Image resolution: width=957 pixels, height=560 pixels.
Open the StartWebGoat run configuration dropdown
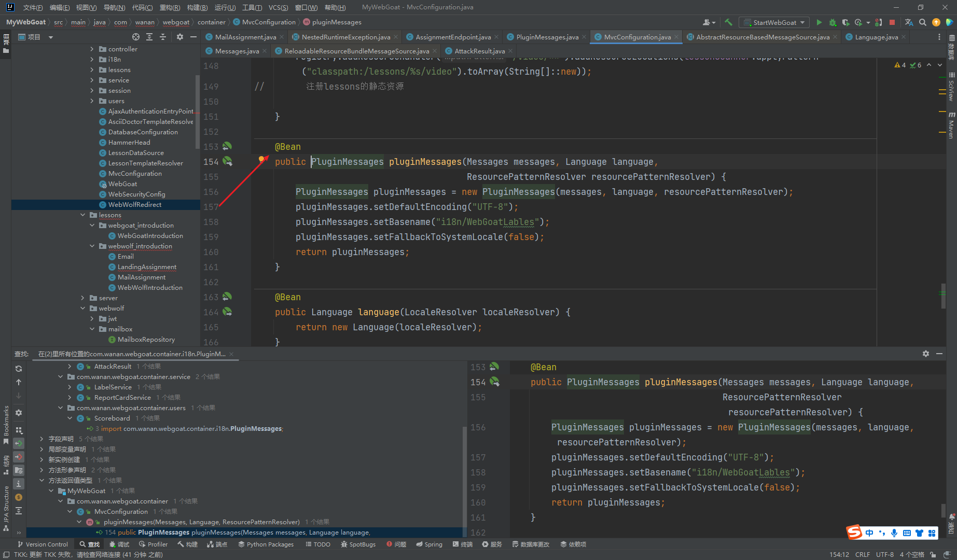pos(774,22)
